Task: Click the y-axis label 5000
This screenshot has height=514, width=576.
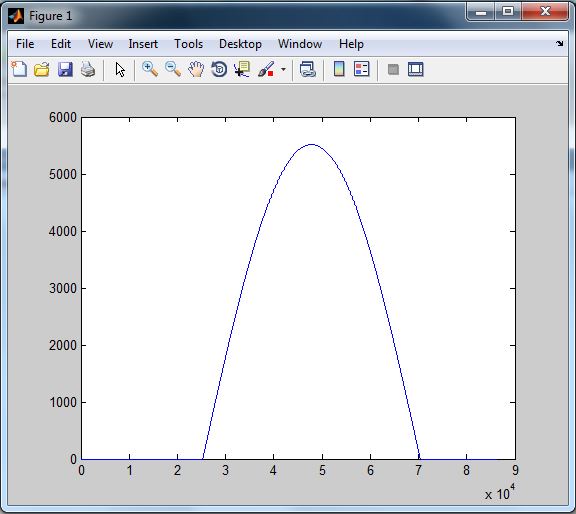Action: [x=63, y=175]
